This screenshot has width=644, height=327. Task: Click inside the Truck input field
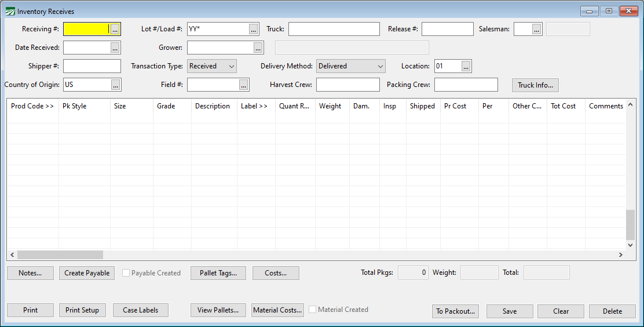(334, 29)
